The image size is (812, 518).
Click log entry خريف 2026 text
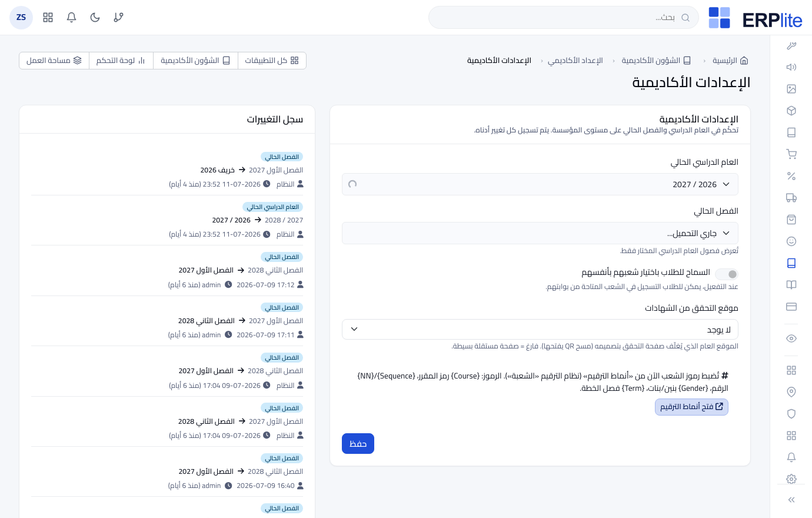218,170
